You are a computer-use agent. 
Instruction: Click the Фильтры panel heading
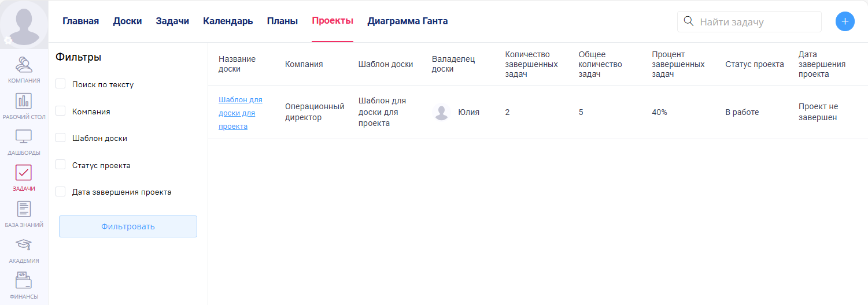(78, 57)
